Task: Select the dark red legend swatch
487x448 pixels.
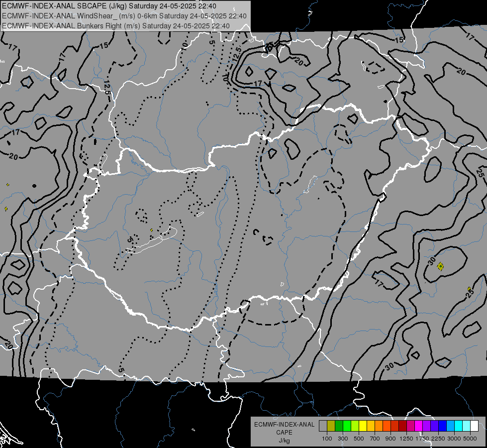Action: (403, 426)
